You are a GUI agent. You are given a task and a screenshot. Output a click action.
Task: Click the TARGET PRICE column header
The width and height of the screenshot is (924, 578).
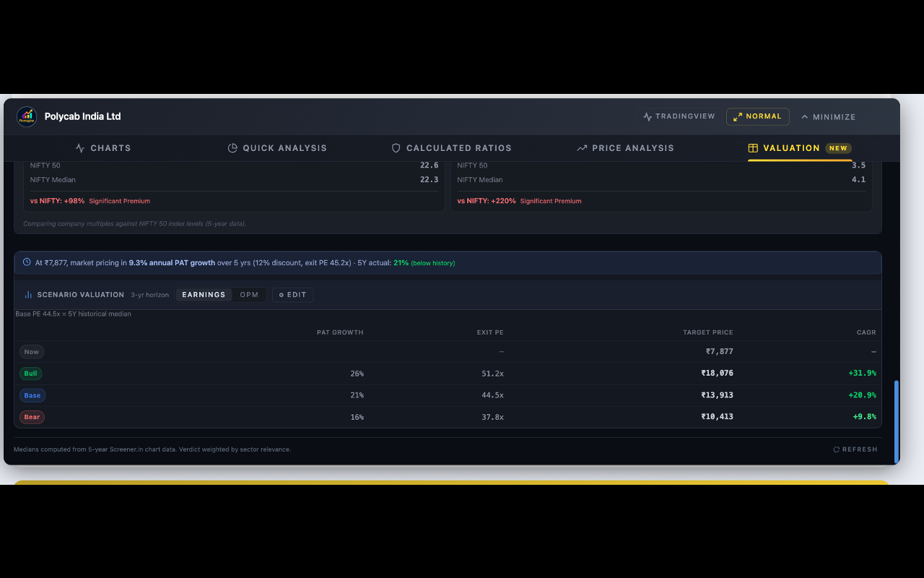[708, 332]
